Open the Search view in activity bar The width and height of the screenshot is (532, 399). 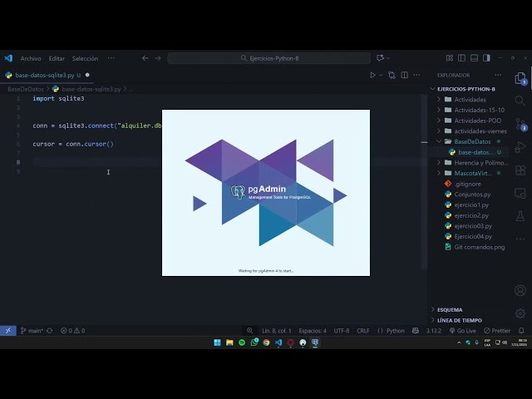[520, 101]
